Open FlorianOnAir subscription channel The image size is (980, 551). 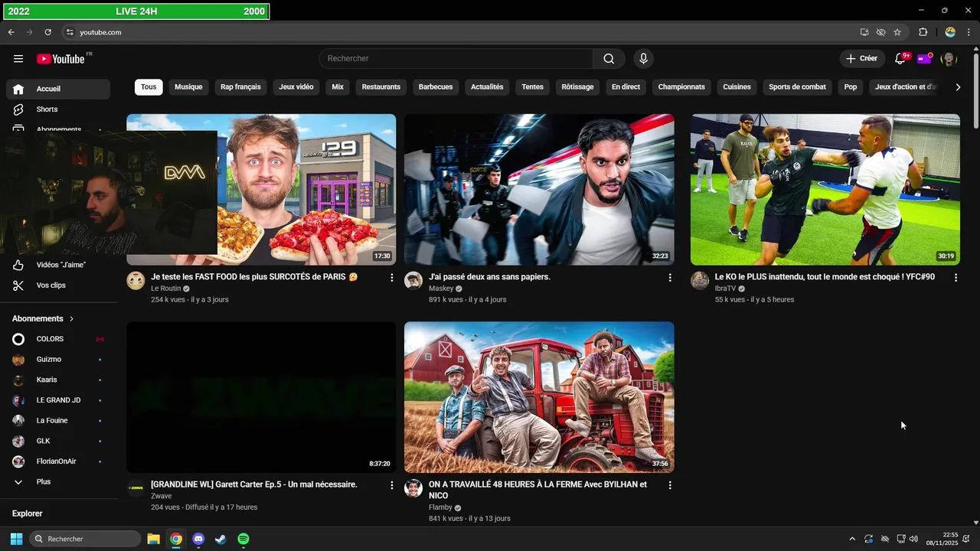pyautogui.click(x=58, y=461)
